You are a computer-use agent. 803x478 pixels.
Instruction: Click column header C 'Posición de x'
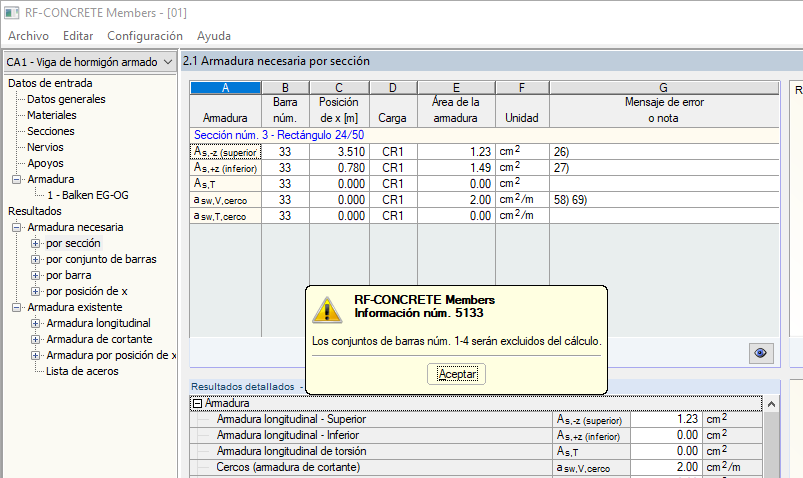[x=339, y=103]
